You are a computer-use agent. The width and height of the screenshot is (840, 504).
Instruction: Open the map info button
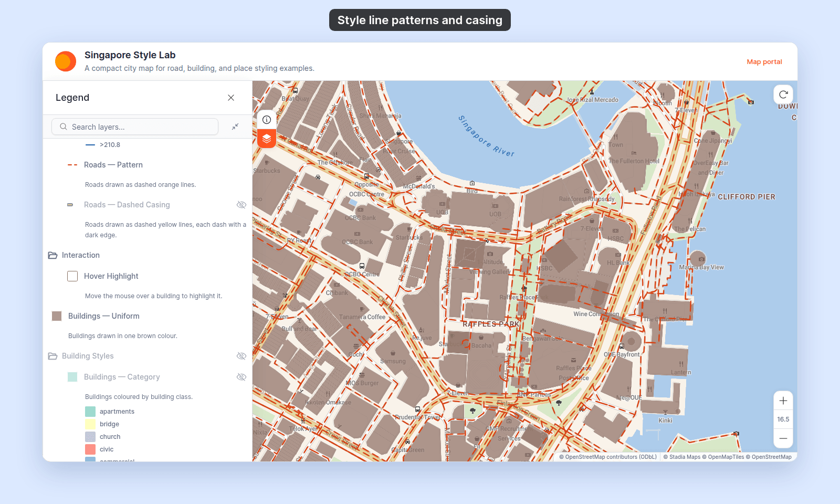(267, 120)
